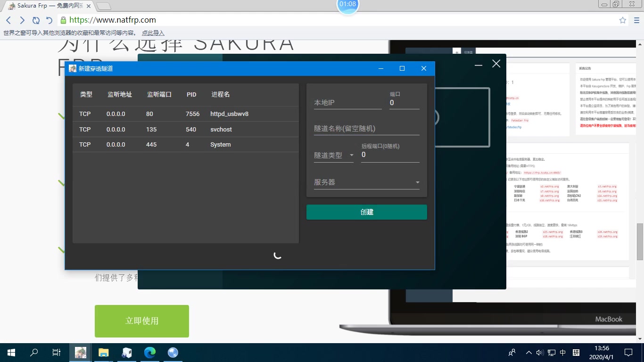Click the recording timer 01:08 badge
Image resolution: width=644 pixels, height=362 pixels.
tap(348, 5)
